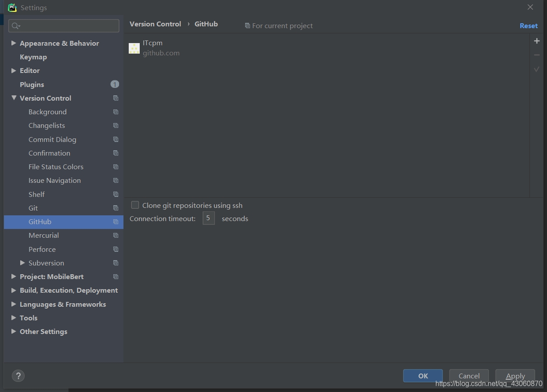Click project-level icon next to Changelists
The image size is (547, 392).
pyautogui.click(x=116, y=125)
